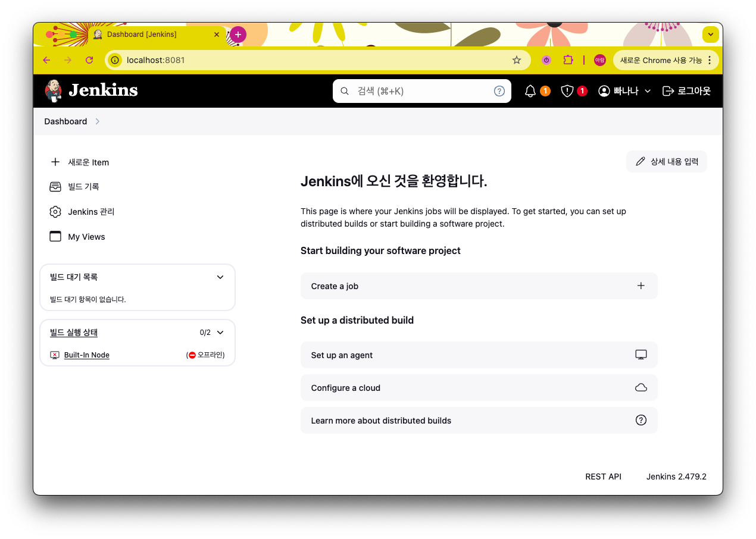Click the 0/2 executor count
The width and height of the screenshot is (756, 539).
[x=205, y=333]
